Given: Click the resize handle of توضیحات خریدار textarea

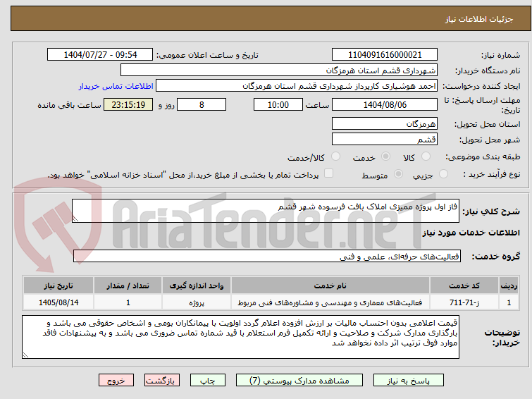Looking at the screenshot, I should [x=25, y=355].
